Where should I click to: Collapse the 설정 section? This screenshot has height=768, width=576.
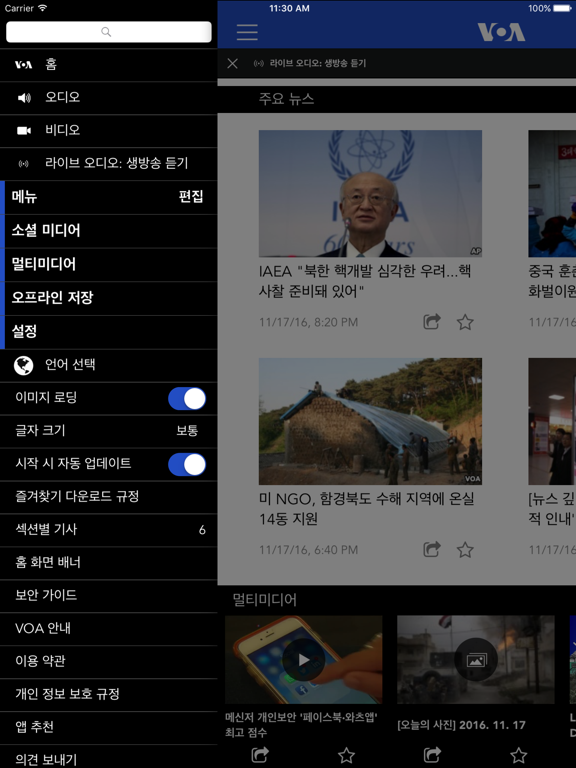click(109, 331)
